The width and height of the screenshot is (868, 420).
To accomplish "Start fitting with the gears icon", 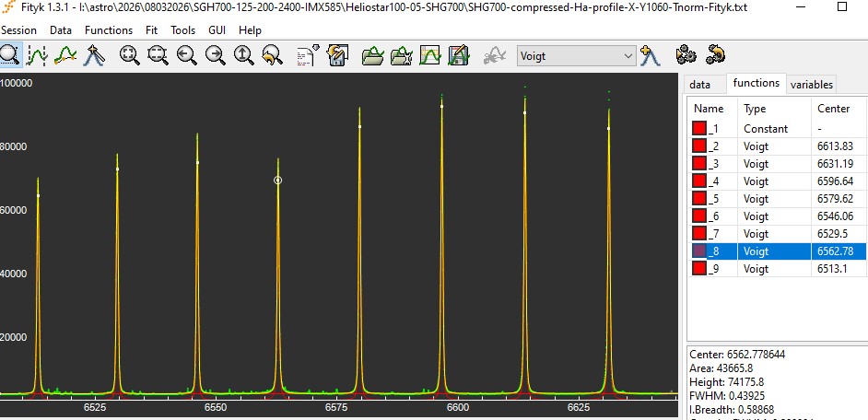I will [x=686, y=55].
